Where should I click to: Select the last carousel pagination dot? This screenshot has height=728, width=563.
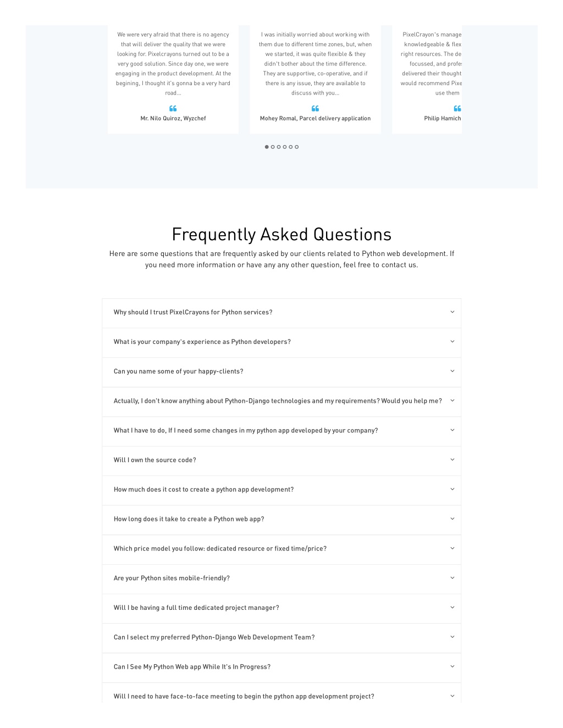pos(297,147)
